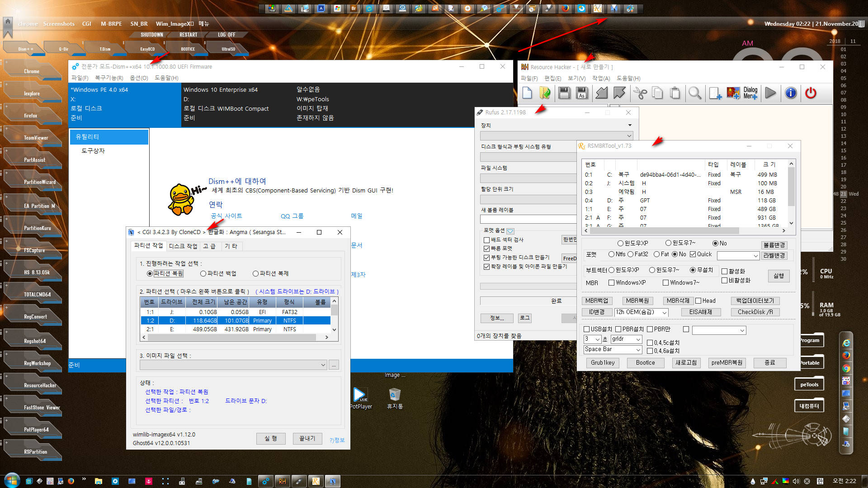Click Save As icon in Resource Hacker

coord(582,93)
